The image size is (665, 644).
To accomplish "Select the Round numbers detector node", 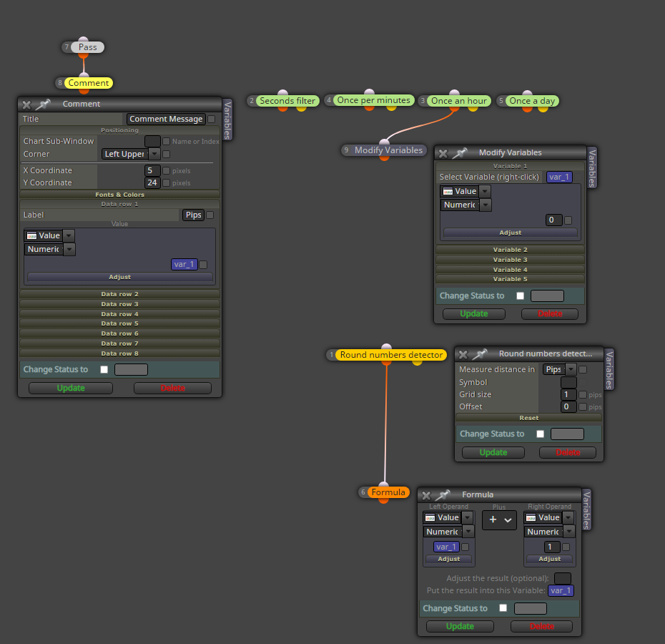I will [x=391, y=355].
